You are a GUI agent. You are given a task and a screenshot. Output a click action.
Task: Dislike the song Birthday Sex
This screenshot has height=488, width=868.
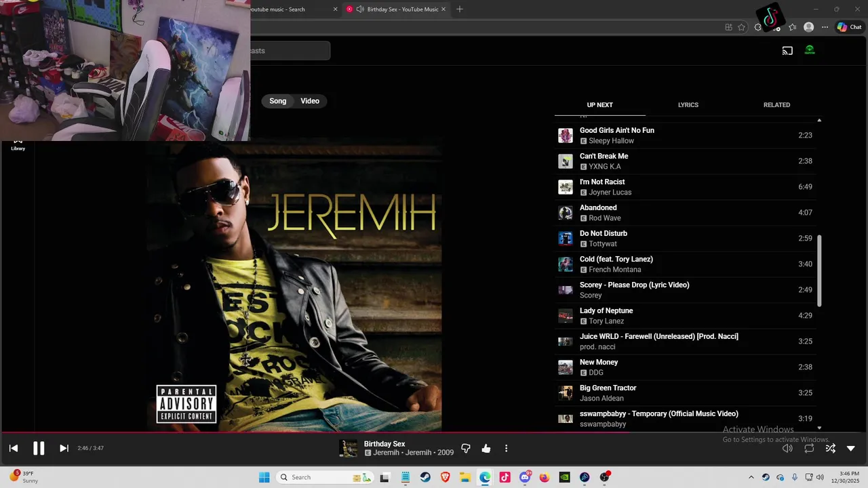coord(466,449)
